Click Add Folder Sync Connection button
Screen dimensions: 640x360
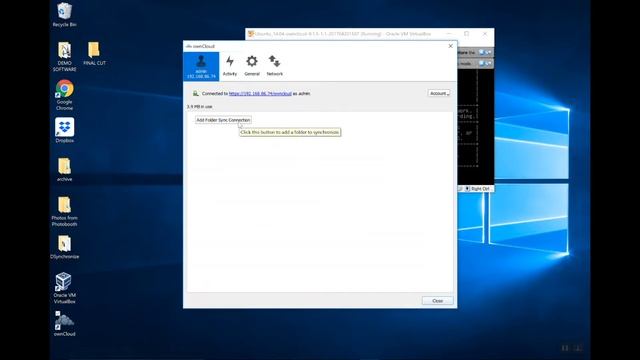pos(223,120)
